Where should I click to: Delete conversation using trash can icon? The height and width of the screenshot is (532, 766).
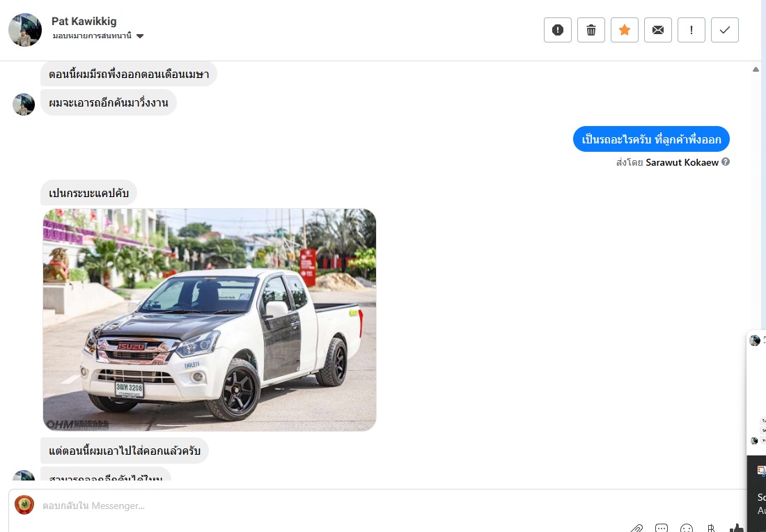pyautogui.click(x=591, y=30)
